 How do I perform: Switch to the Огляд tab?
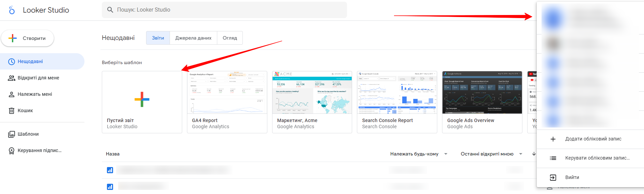[230, 38]
